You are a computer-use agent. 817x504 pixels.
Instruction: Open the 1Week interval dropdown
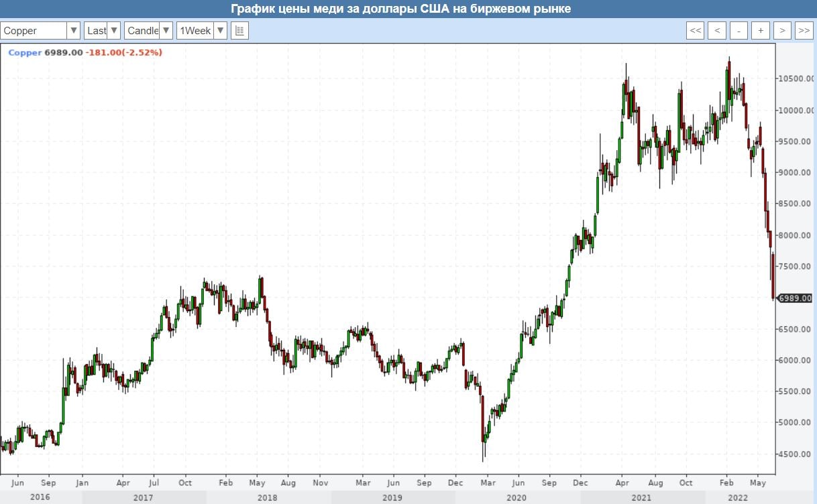(x=202, y=31)
